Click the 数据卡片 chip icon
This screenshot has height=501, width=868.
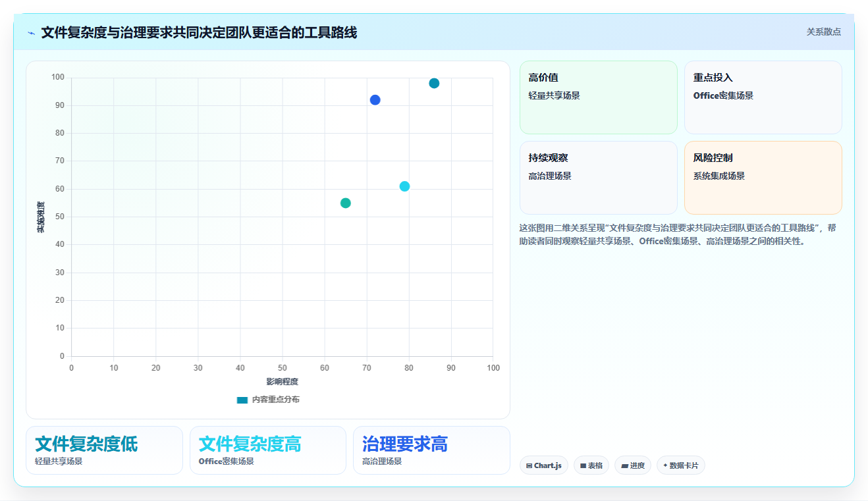point(665,466)
